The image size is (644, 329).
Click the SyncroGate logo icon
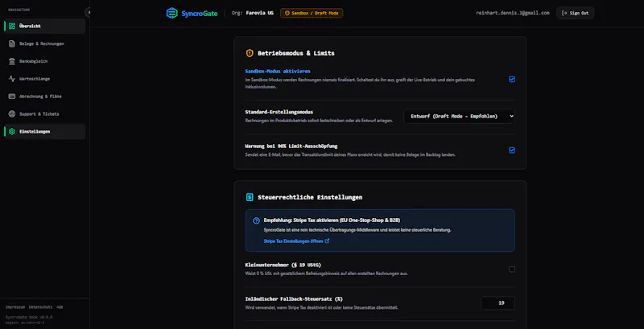(171, 13)
